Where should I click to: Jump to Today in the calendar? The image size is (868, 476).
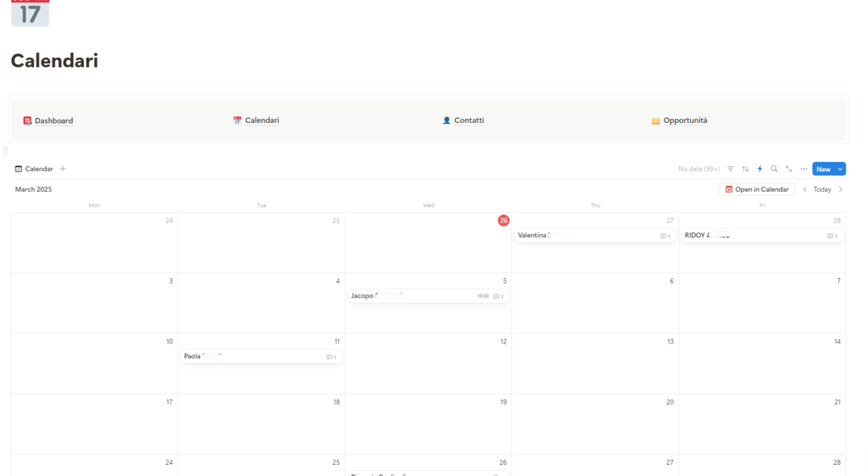[822, 189]
